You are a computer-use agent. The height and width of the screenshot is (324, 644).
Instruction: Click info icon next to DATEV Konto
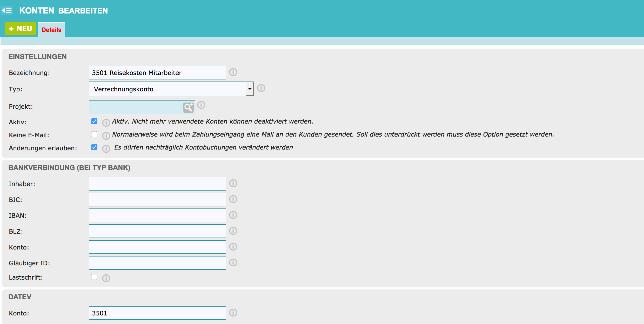(233, 313)
